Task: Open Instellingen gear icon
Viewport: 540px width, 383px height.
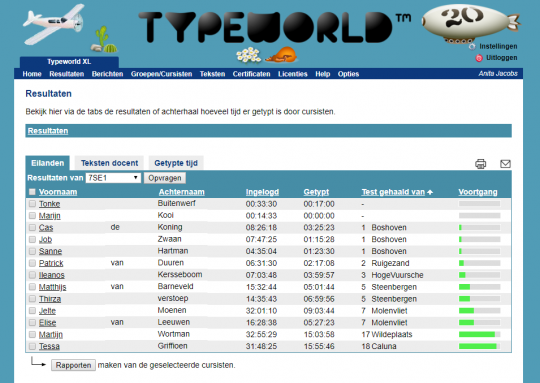Action: 472,46
